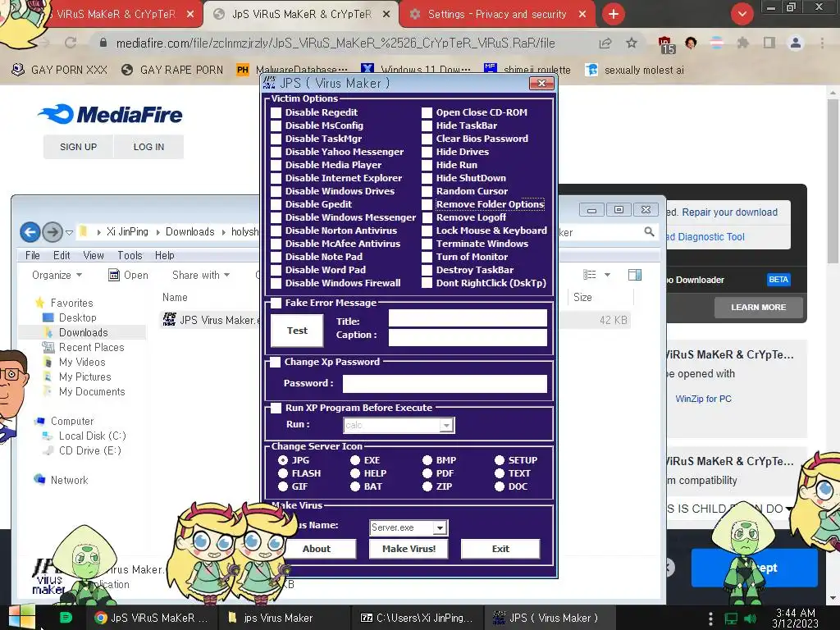Click MediaFire LOG IN button
Screen dimensions: 840x630
coord(148,147)
